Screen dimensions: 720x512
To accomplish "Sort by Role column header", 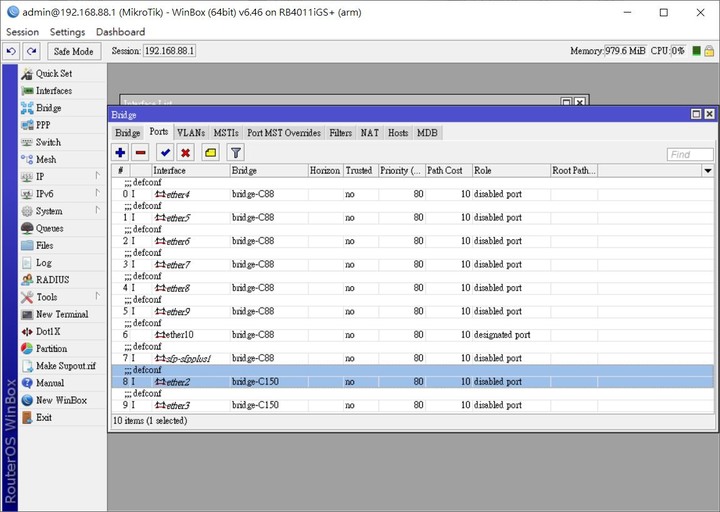I will coord(512,170).
